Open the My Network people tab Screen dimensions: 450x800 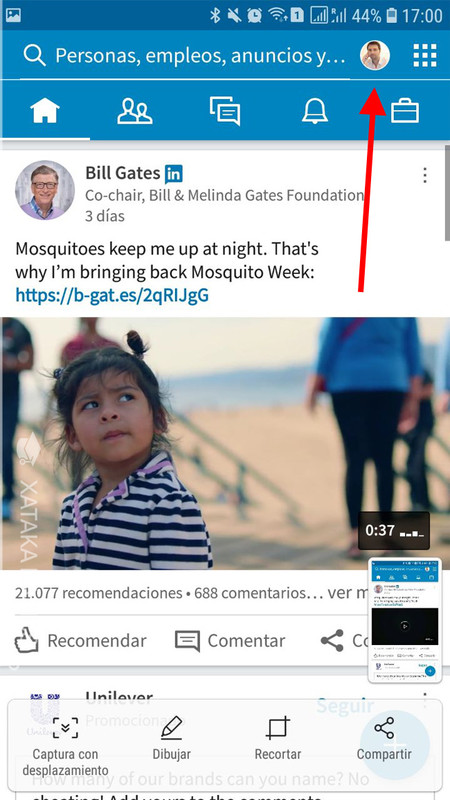[135, 111]
